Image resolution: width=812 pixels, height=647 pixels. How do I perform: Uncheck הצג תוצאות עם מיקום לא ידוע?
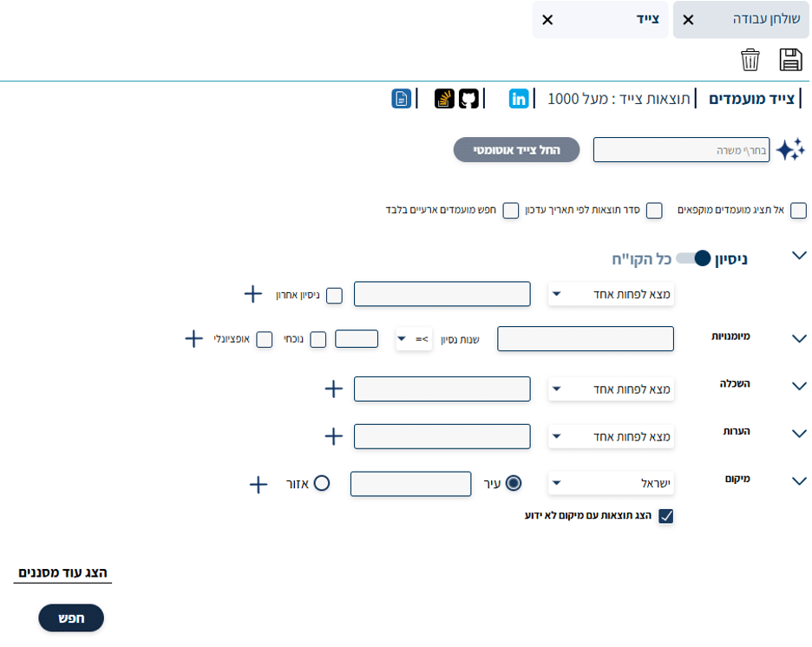click(665, 516)
